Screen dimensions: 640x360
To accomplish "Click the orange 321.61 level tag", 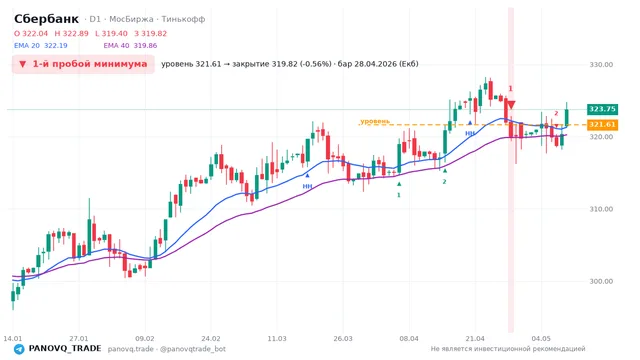I will coord(602,124).
